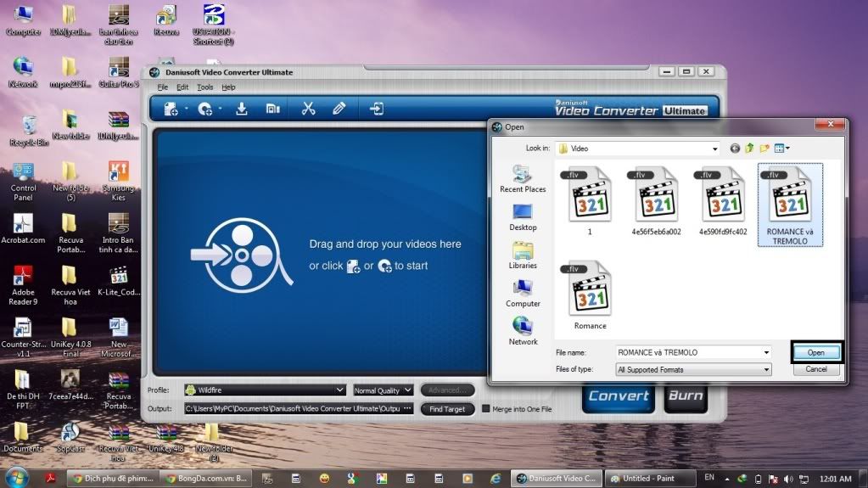The height and width of the screenshot is (488, 868).
Task: Expand the Look in Video dropdown
Action: coord(714,149)
